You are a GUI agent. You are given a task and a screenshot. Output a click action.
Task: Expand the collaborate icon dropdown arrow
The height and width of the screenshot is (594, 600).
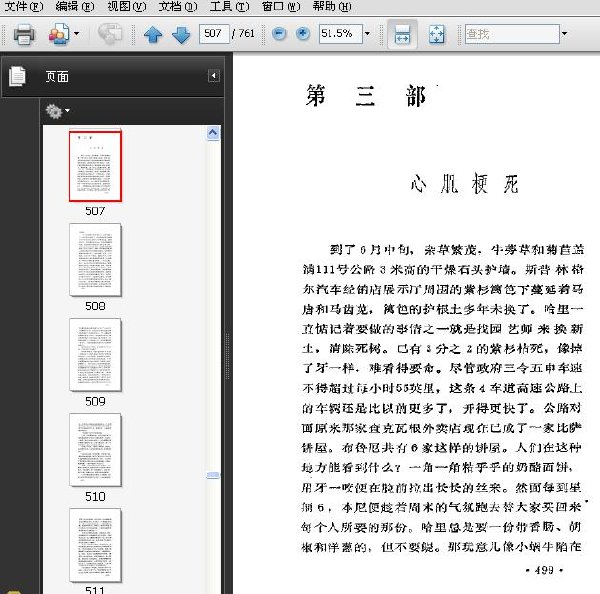pos(77,34)
